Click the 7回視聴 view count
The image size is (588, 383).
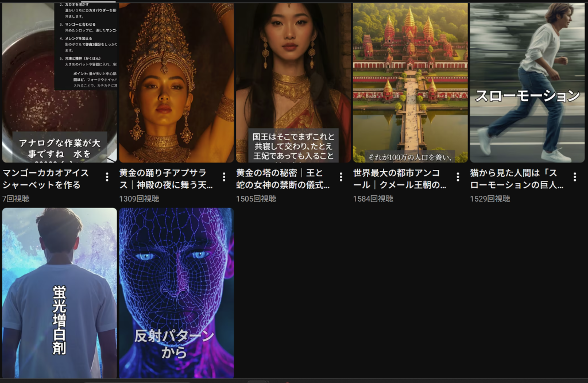(x=16, y=199)
